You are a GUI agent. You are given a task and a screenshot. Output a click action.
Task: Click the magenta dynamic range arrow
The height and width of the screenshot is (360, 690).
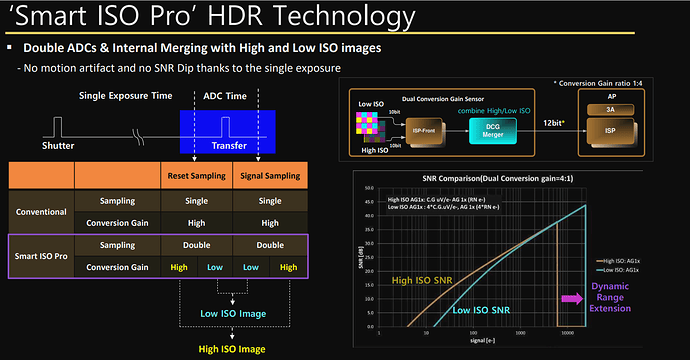(572, 299)
